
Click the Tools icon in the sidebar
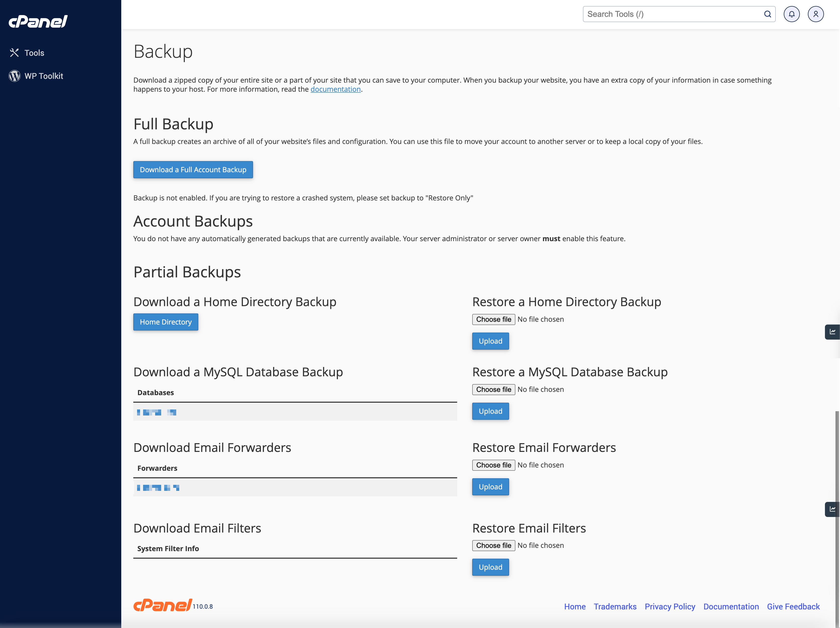click(14, 52)
